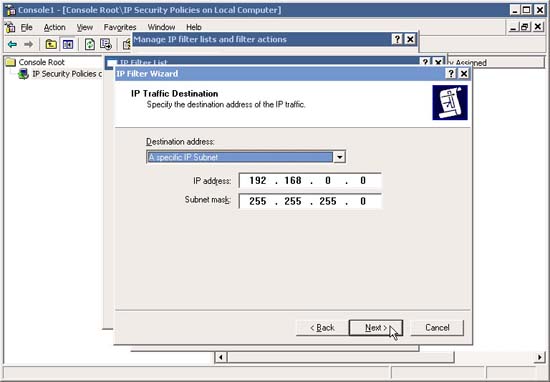550x382 pixels.
Task: Toggle Show/Hide Console Tree toolbar icon
Action: (x=68, y=44)
